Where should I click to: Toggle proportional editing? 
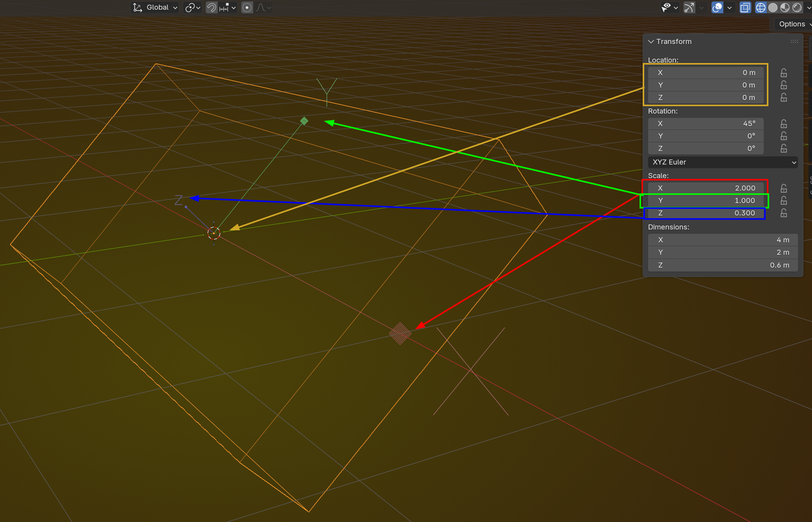(x=247, y=8)
